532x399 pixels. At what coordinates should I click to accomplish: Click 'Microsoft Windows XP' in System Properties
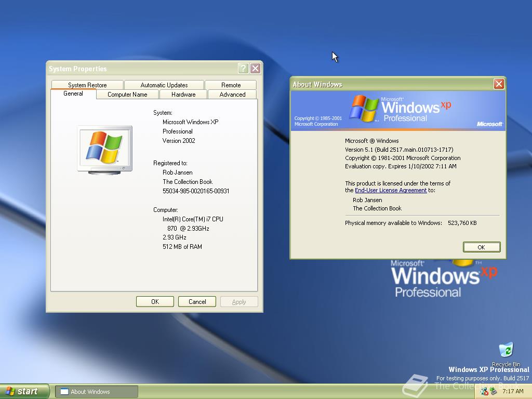point(190,122)
